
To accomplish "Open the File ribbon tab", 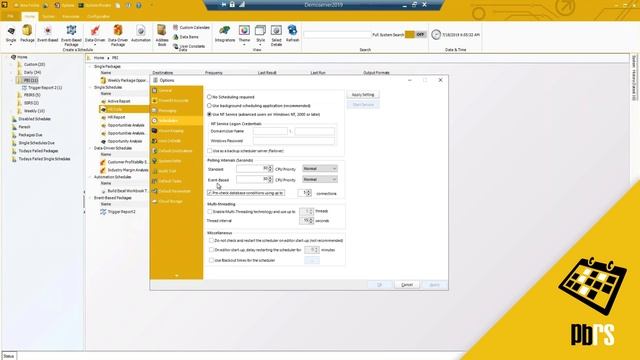I will (x=11, y=17).
